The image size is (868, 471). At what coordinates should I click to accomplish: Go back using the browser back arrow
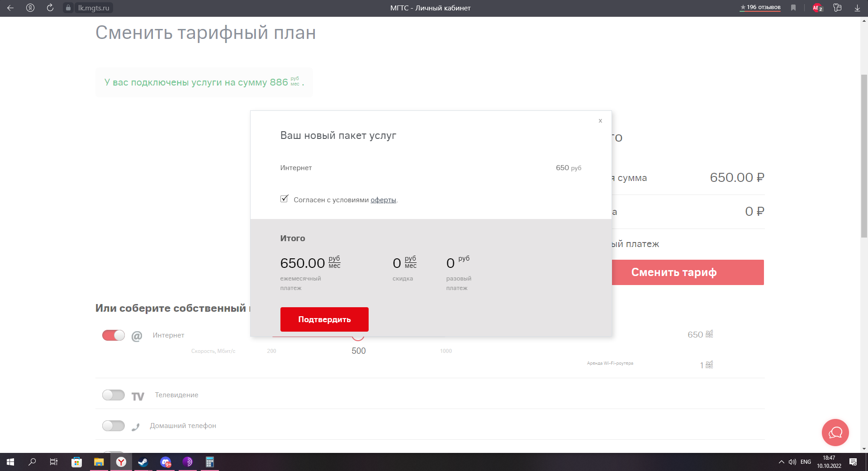click(x=10, y=8)
